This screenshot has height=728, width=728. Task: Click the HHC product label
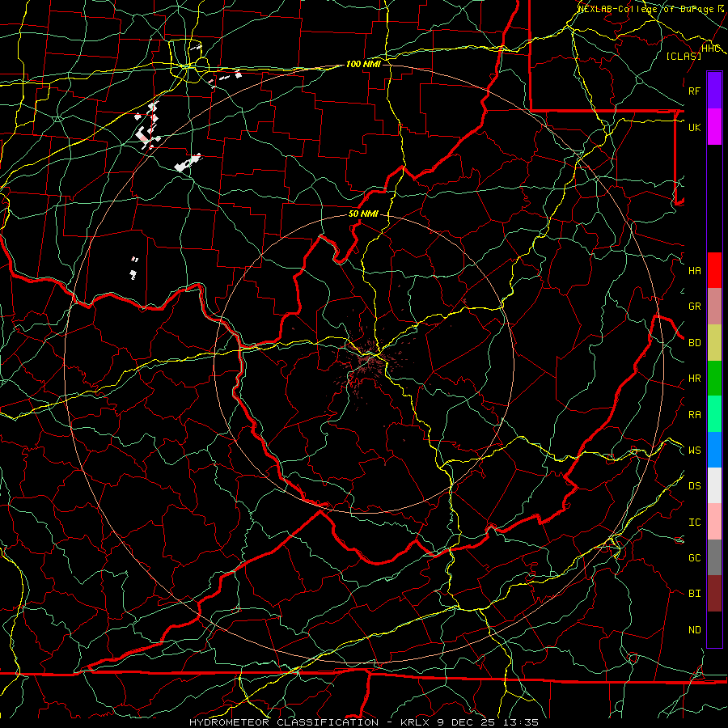tap(711, 49)
